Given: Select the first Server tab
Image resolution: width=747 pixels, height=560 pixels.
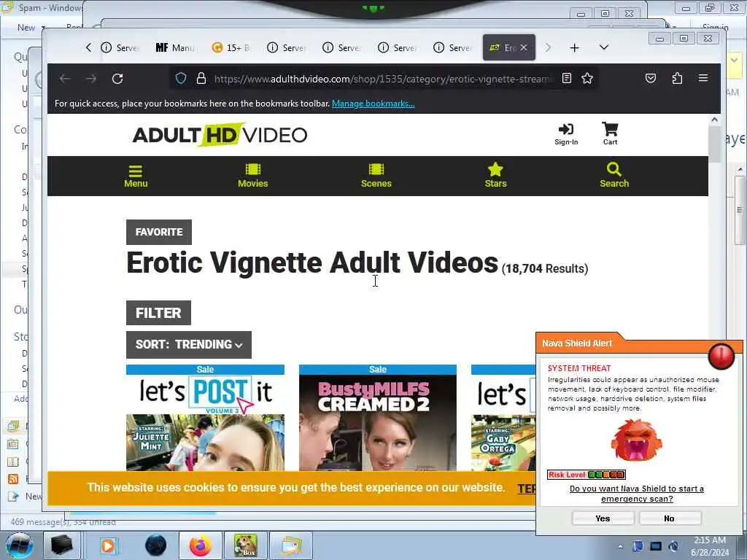Looking at the screenshot, I should click(120, 47).
